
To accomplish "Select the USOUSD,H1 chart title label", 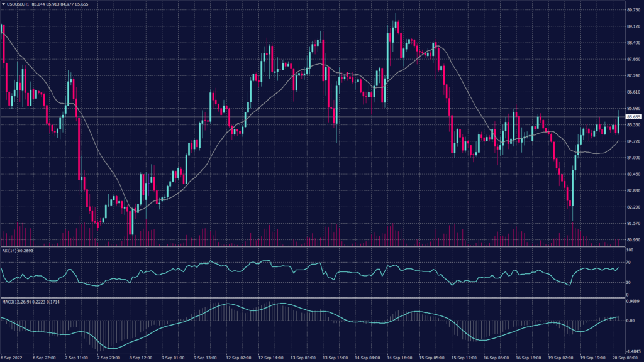I will 19,4.
